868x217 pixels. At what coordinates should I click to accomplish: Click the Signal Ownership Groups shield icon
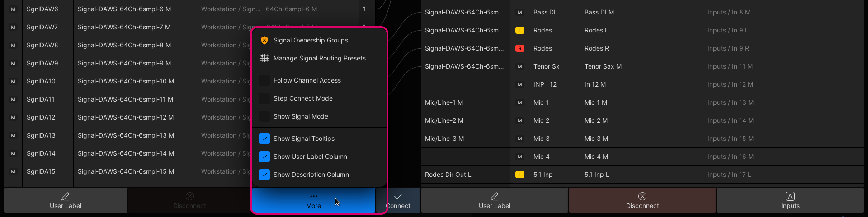pyautogui.click(x=264, y=40)
